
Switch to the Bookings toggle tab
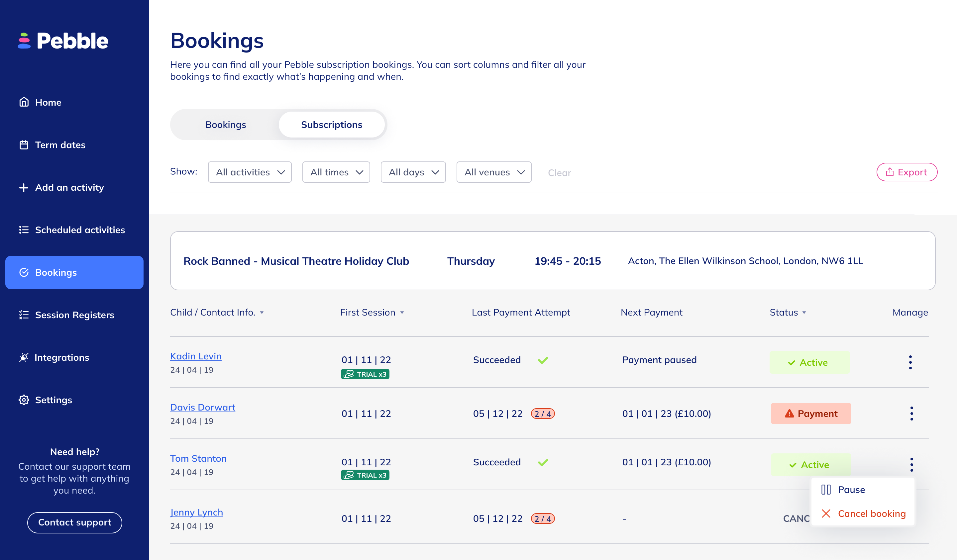pyautogui.click(x=226, y=125)
